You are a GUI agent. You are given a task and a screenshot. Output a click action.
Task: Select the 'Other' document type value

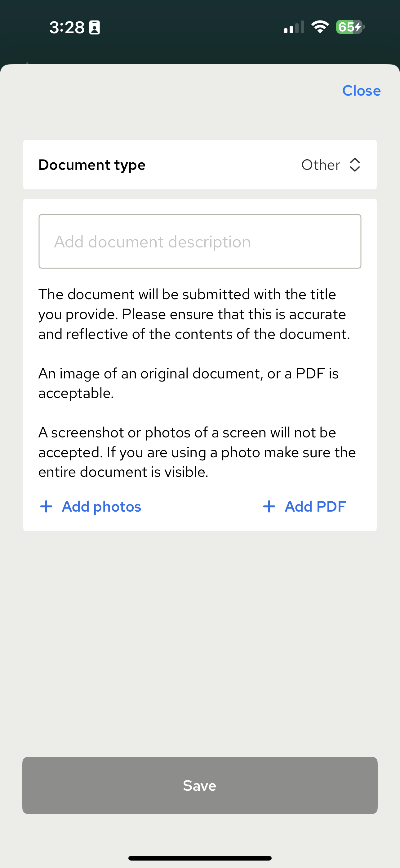pos(321,165)
